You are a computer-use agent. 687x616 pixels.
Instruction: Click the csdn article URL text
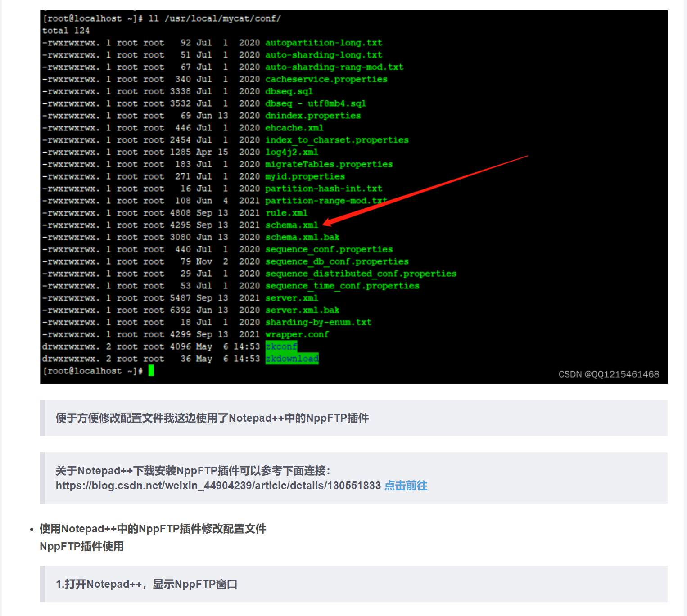pyautogui.click(x=218, y=486)
